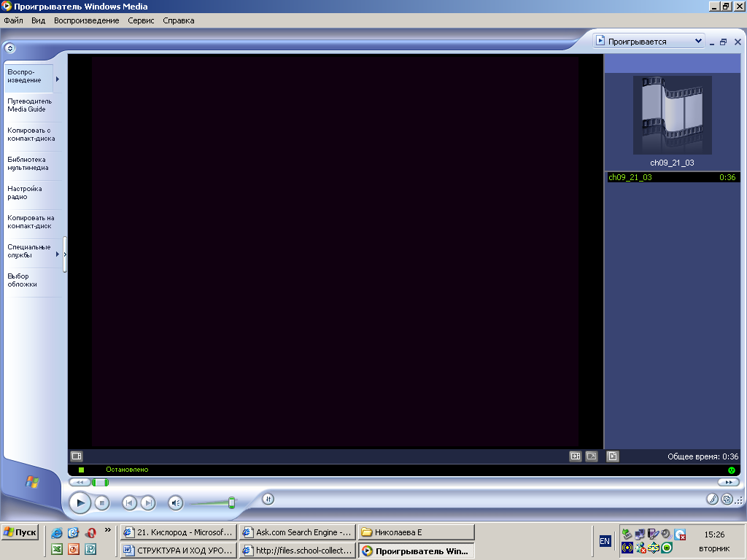Click the Windows logo in player corner

pos(32,482)
